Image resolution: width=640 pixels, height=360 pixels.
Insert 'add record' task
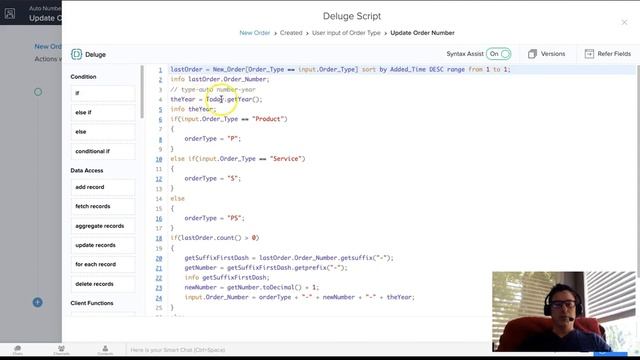click(103, 187)
